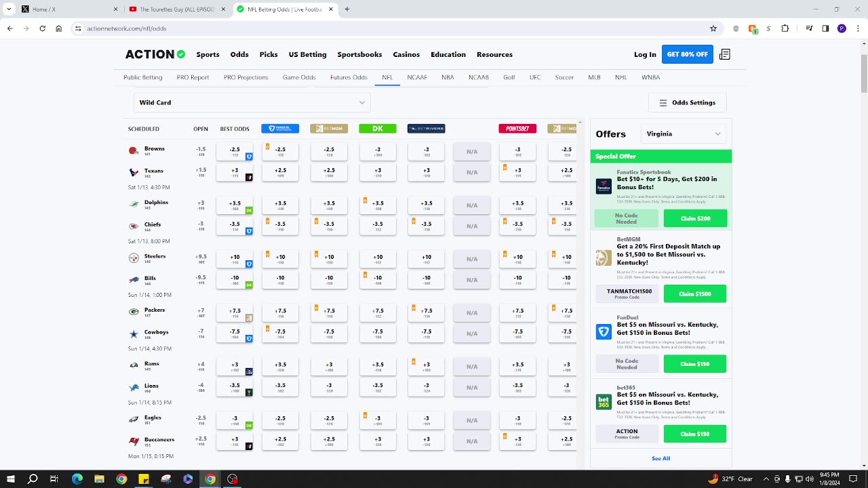Click the Fanatics Sportsbook offer logo
The height and width of the screenshot is (488, 868).
[604, 186]
